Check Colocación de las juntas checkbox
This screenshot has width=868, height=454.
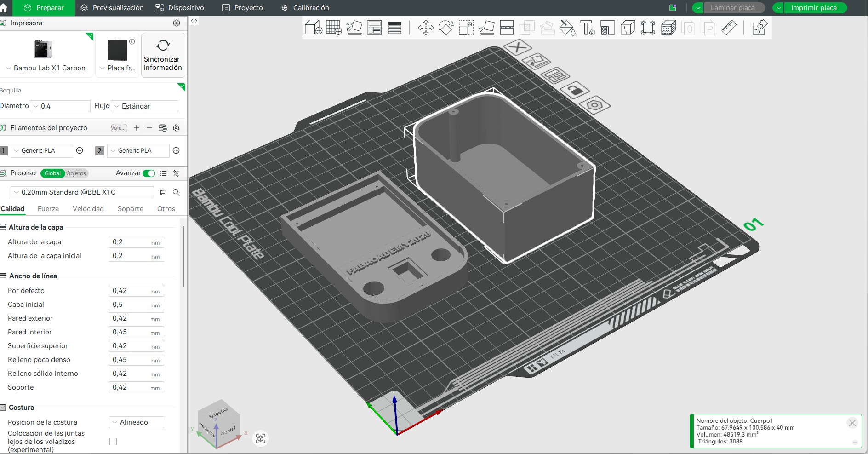pos(113,442)
